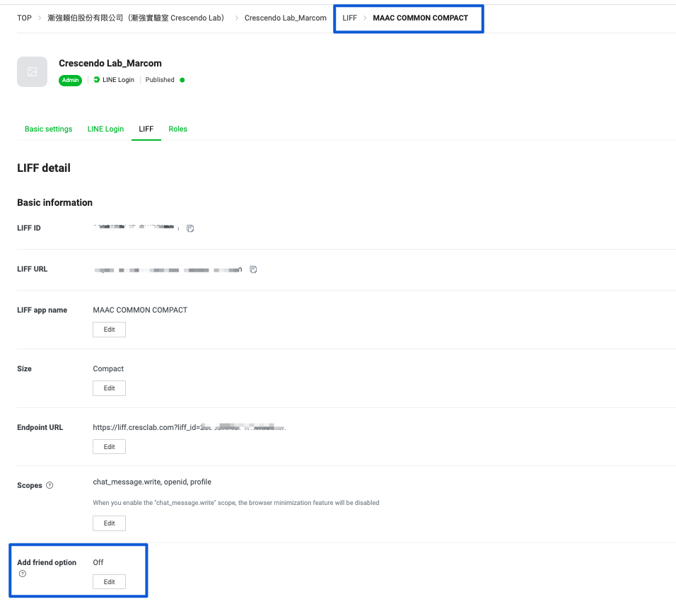Edit the Add friend option
Image resolution: width=676 pixels, height=616 pixels.
point(109,581)
